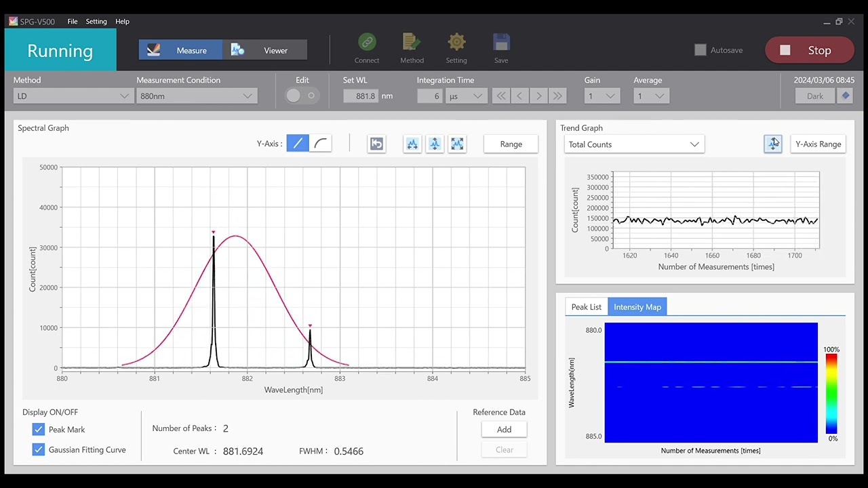This screenshot has height=488, width=868.
Task: Expand the Method dropdown showing LD
Action: tap(72, 96)
